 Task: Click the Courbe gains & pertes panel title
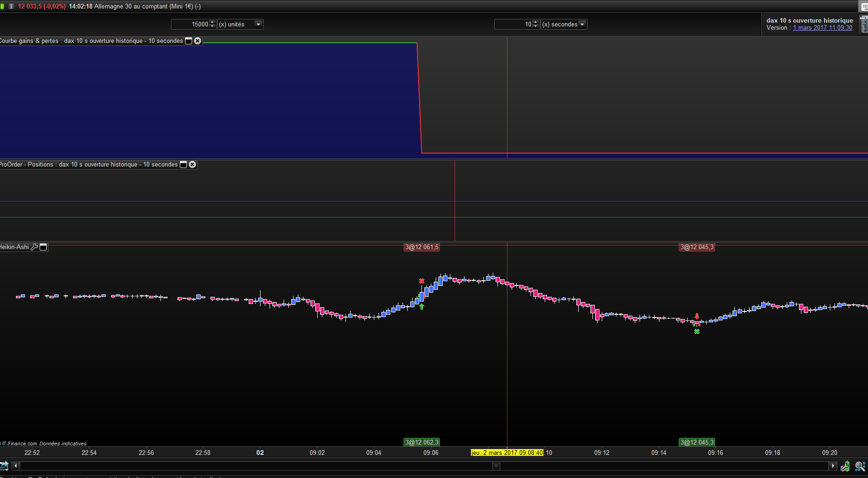(x=92, y=41)
